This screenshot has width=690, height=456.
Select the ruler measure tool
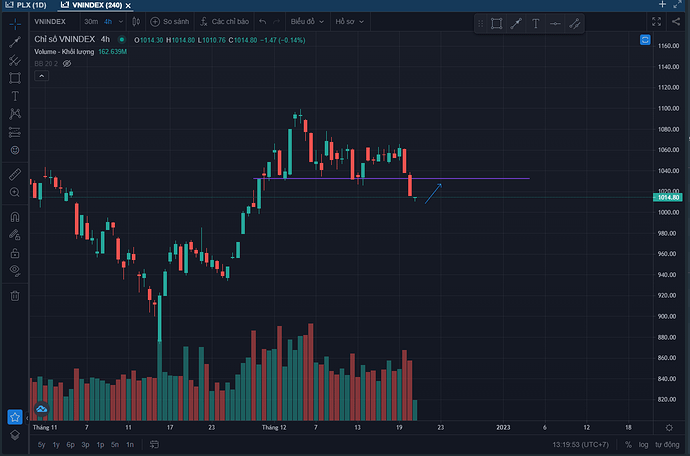point(15,175)
